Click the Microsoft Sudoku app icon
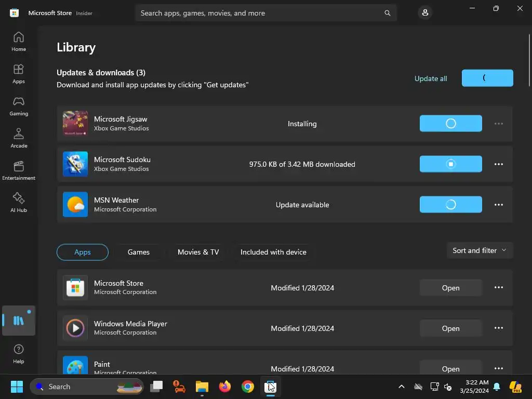Viewport: 532px width, 399px height. 75,164
